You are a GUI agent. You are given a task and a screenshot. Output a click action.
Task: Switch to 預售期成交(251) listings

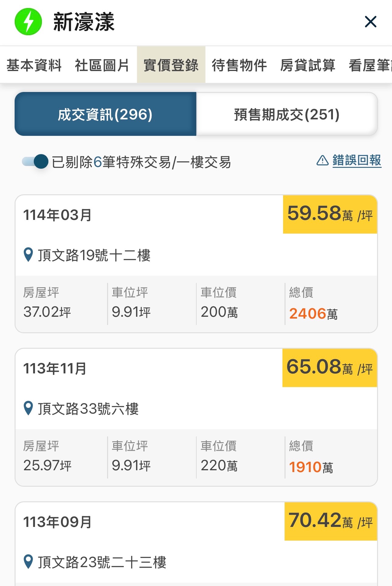(x=287, y=114)
